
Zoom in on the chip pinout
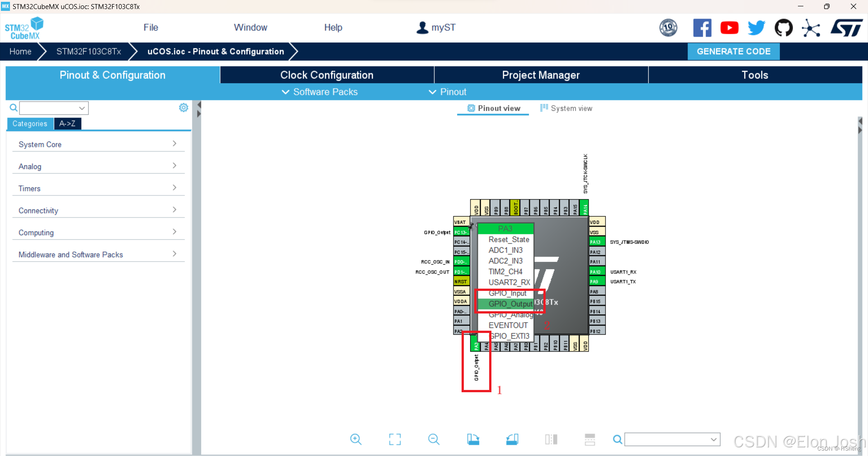[356, 439]
